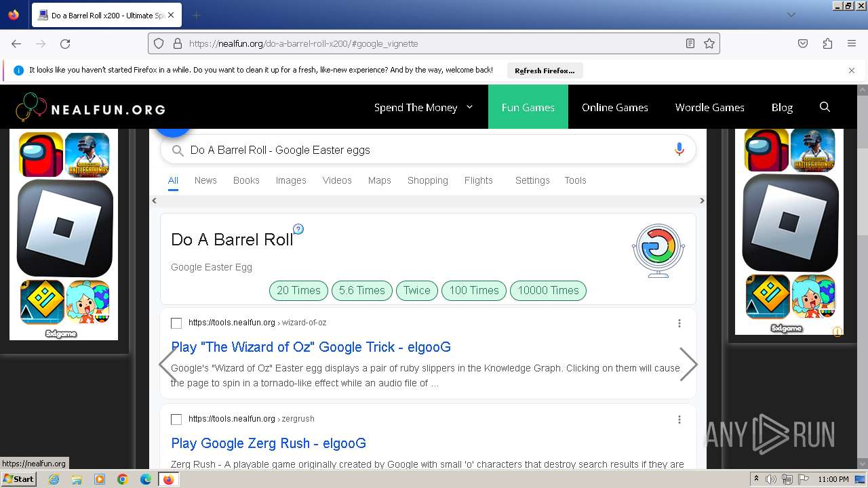
Task: Open the three-dot menu for Wizard of Oz result
Action: tap(679, 323)
